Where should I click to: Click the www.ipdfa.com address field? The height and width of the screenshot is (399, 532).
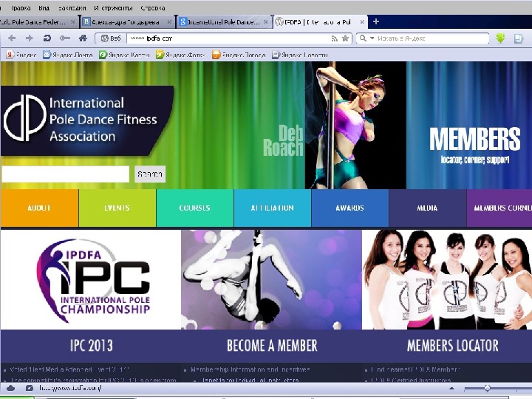(228, 38)
